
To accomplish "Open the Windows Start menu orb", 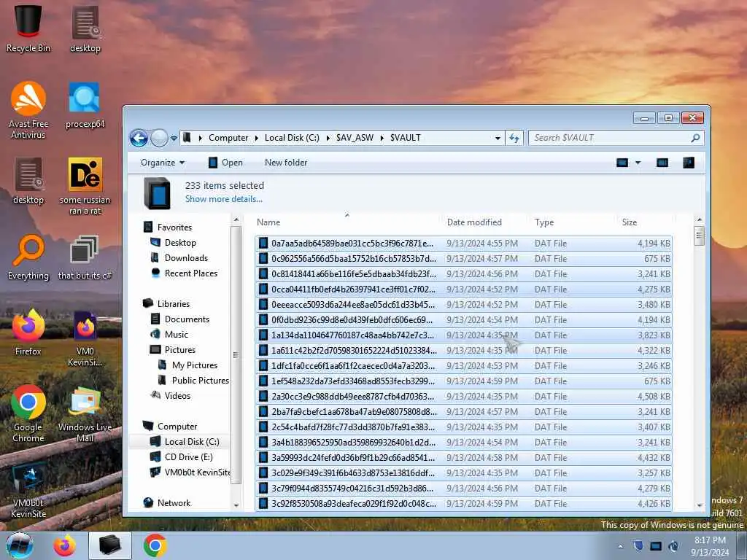I will coord(20,546).
